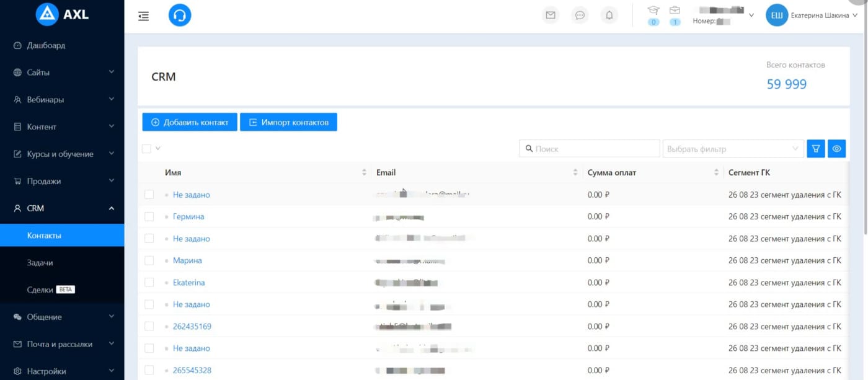Click the AXL logo

62,14
